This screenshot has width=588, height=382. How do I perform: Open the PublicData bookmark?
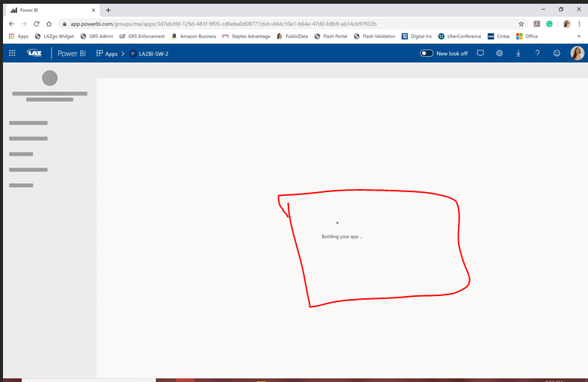point(292,36)
